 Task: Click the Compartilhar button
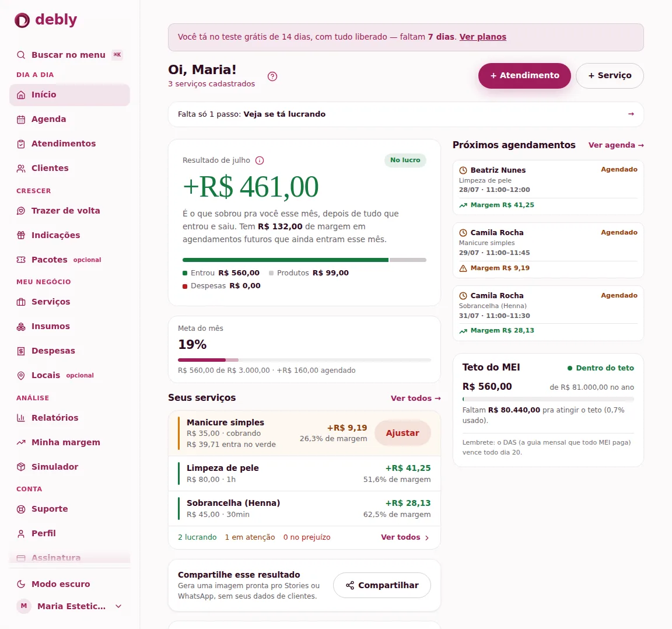point(382,585)
